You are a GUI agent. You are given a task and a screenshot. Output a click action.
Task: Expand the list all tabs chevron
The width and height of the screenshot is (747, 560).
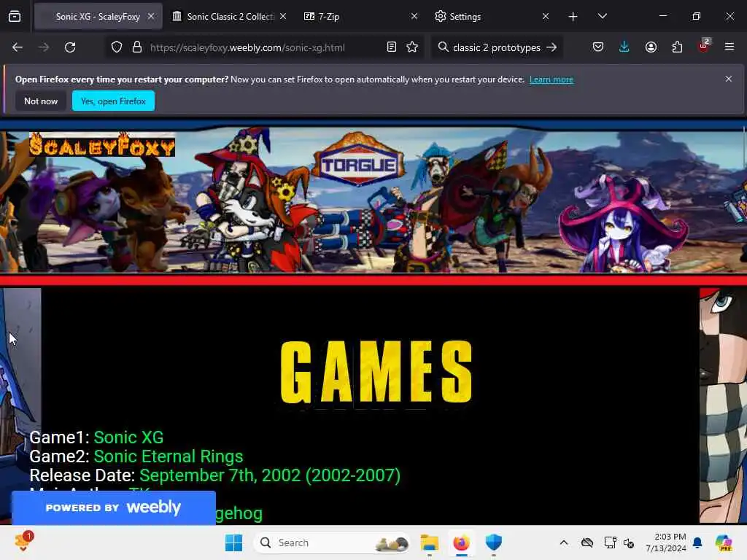(602, 17)
